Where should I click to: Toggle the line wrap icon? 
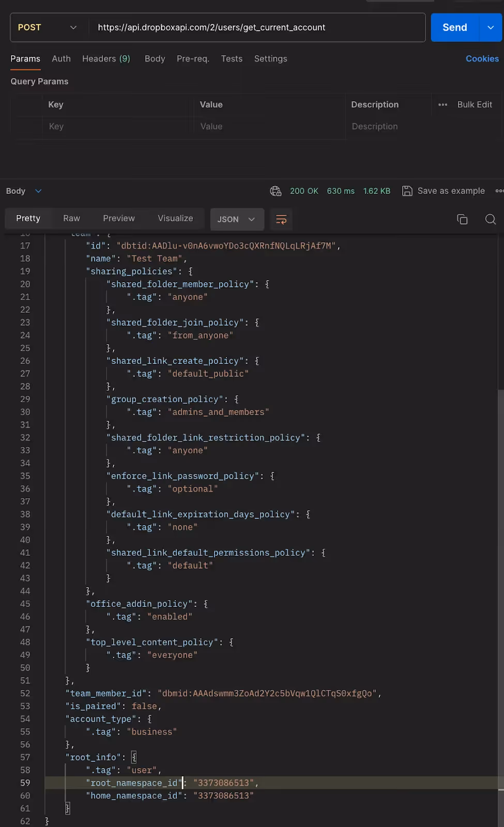(281, 220)
